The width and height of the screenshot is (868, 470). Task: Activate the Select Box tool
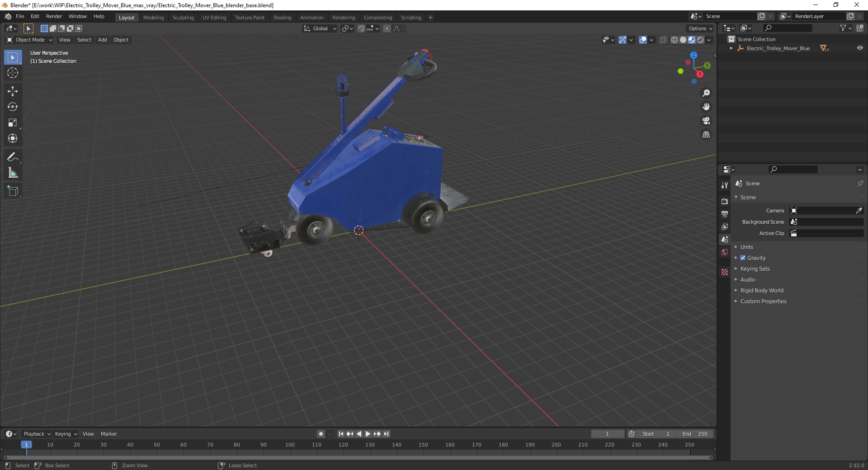13,57
